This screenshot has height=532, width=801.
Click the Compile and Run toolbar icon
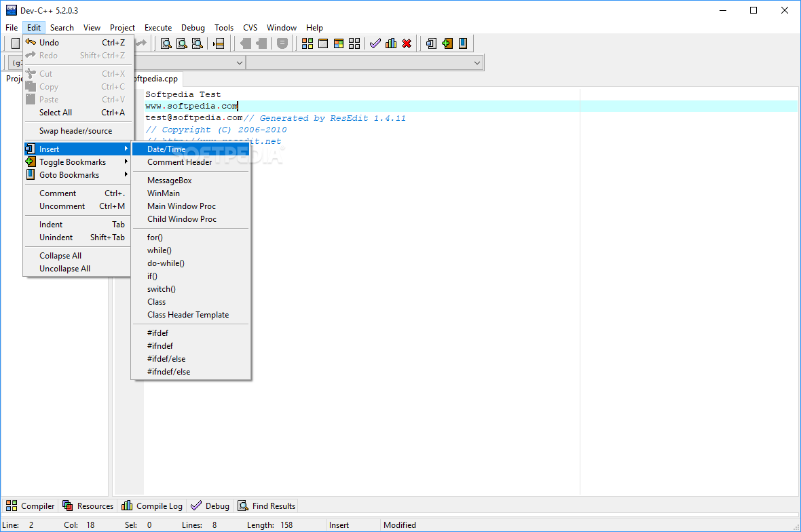[x=338, y=43]
